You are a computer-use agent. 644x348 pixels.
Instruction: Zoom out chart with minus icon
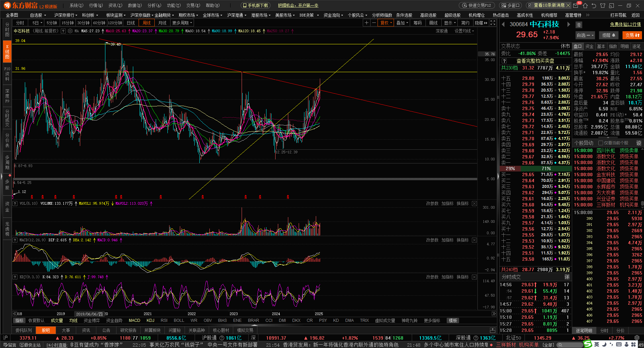[x=374, y=23]
